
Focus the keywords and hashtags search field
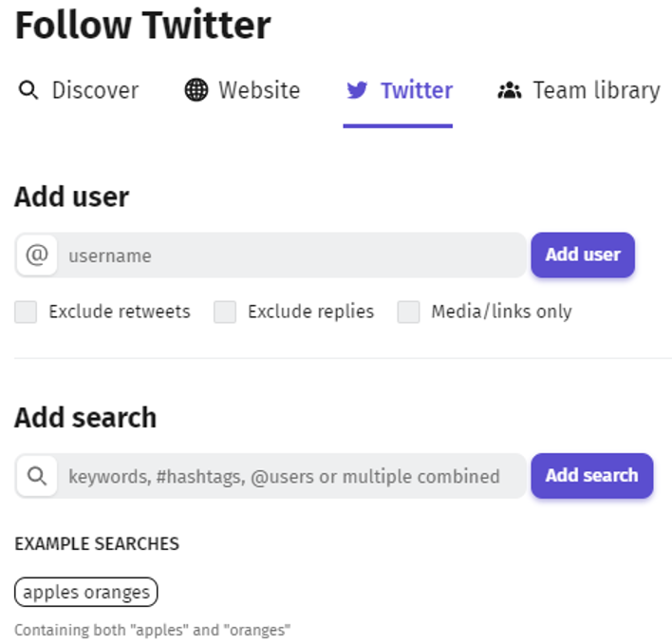coord(291,476)
